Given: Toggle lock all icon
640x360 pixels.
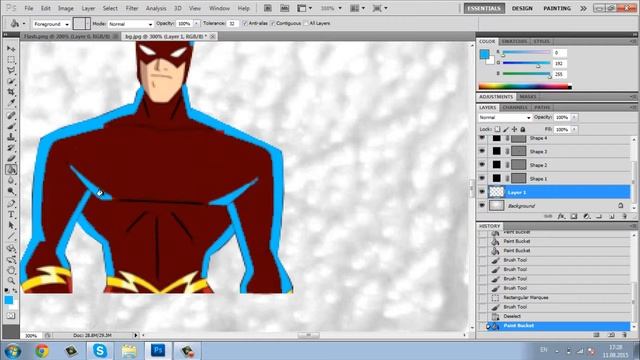Looking at the screenshot, I should point(523,129).
